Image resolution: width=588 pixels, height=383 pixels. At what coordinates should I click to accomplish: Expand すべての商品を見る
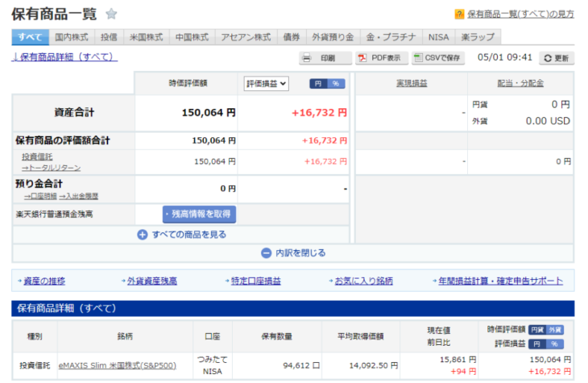(x=182, y=235)
